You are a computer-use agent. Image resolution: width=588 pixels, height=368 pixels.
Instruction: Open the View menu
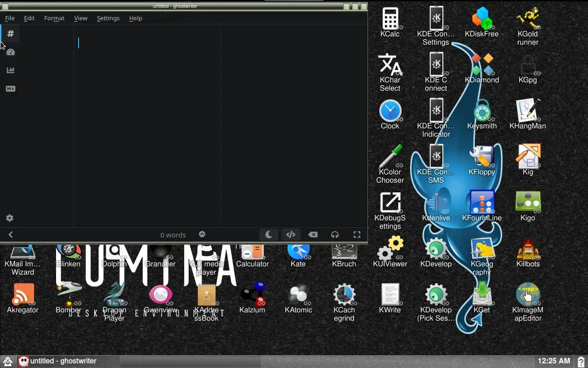(x=80, y=18)
